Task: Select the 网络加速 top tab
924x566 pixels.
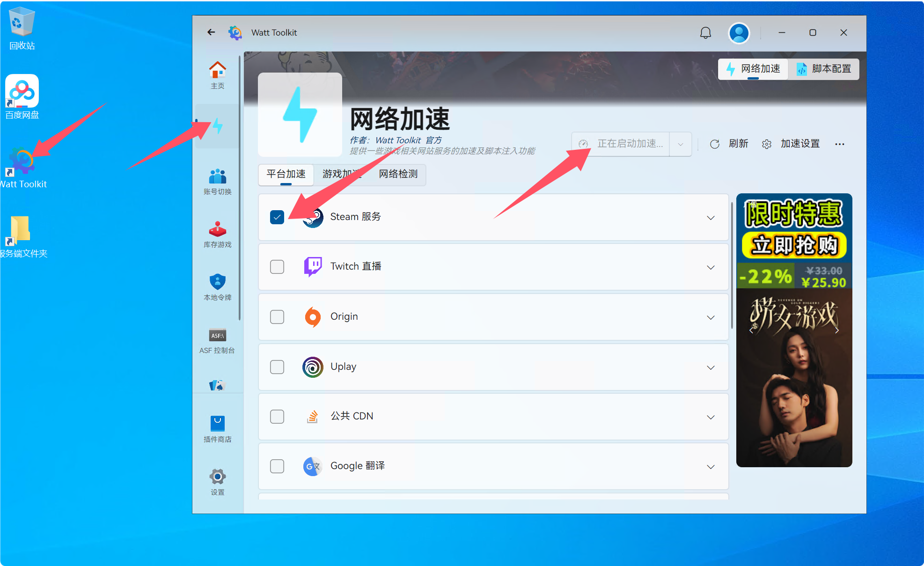Action: [x=754, y=69]
